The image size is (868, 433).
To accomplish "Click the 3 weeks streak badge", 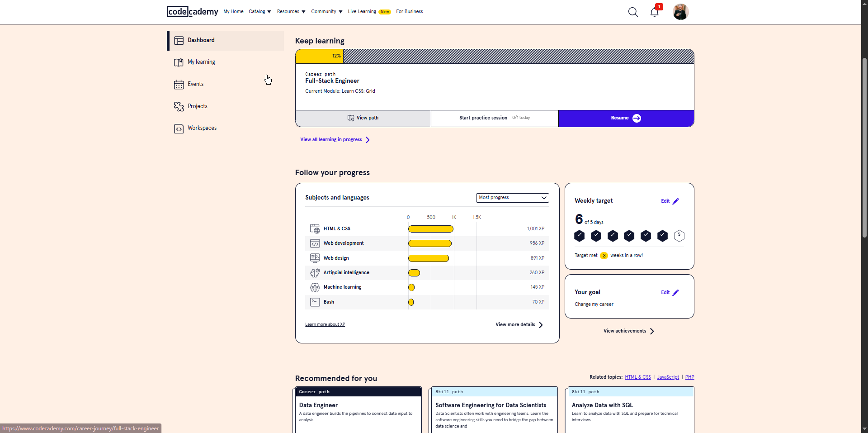I will 604,256.
